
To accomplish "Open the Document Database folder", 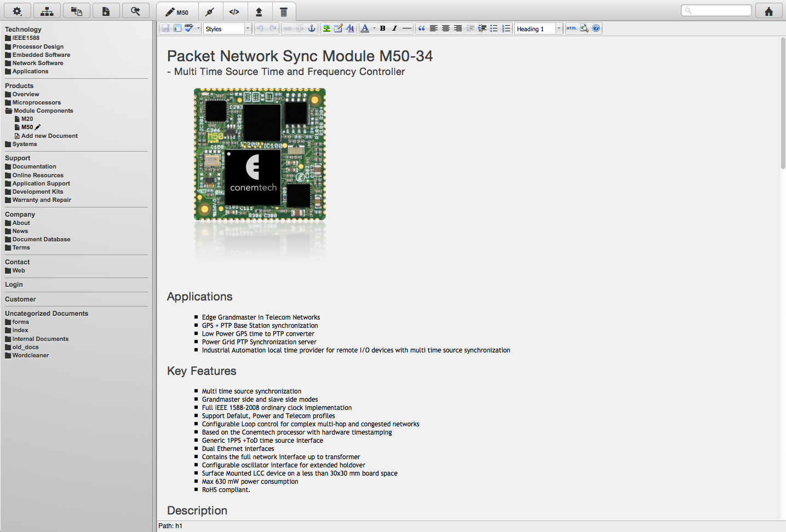I will point(38,239).
